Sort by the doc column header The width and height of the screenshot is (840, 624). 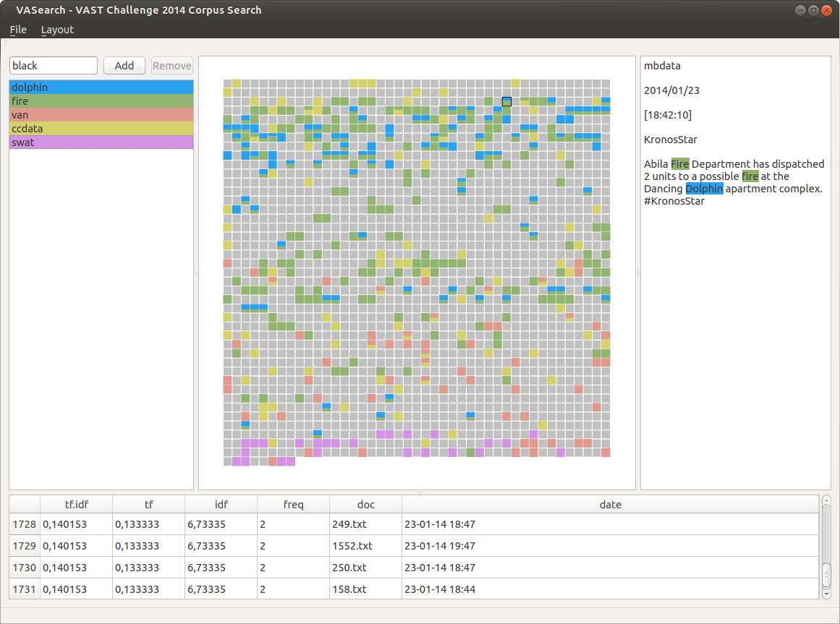click(x=366, y=504)
